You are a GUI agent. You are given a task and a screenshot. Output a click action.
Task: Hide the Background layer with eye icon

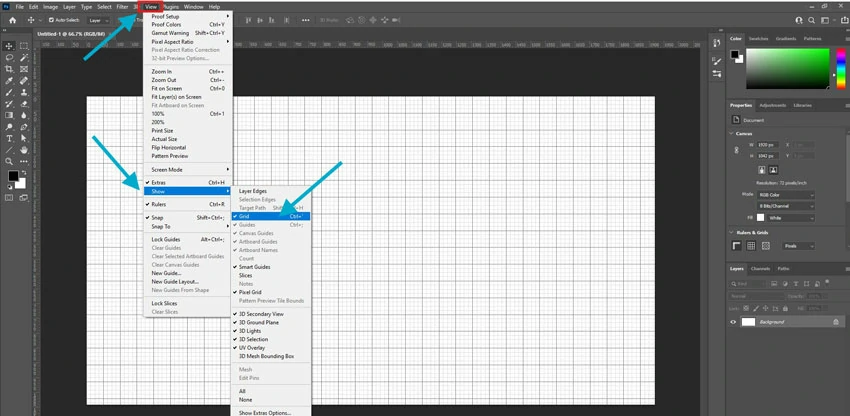(x=733, y=322)
